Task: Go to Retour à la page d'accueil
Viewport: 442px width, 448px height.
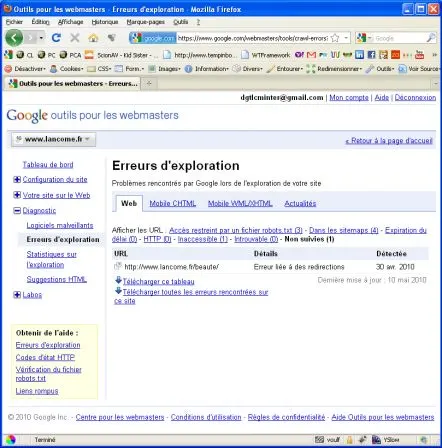Action: [389, 141]
